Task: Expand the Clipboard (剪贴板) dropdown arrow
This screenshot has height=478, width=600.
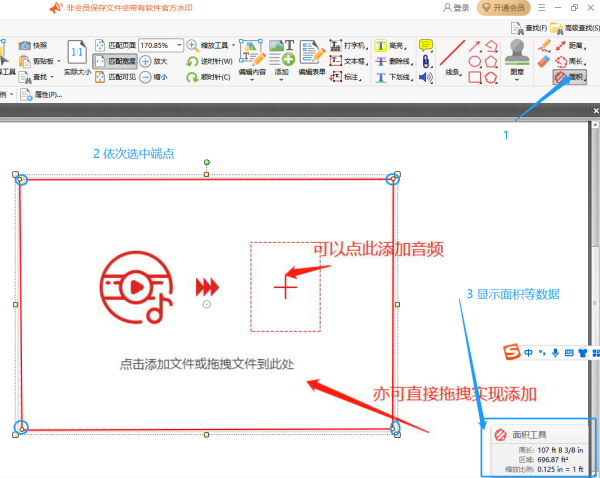Action: (59, 61)
